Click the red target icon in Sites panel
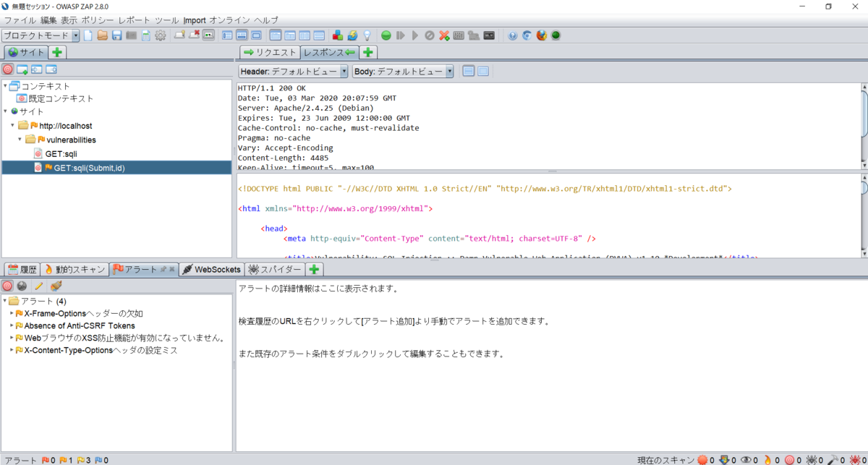868x465 pixels. coord(8,69)
